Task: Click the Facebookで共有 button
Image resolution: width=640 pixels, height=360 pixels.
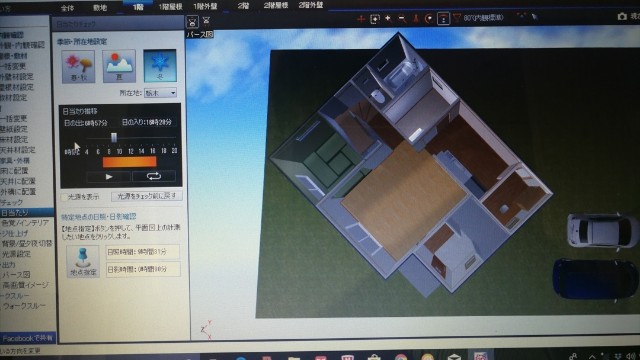Action: 28,338
